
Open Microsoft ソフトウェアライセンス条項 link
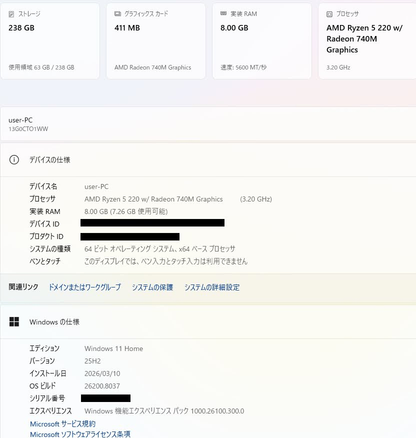[x=80, y=434]
